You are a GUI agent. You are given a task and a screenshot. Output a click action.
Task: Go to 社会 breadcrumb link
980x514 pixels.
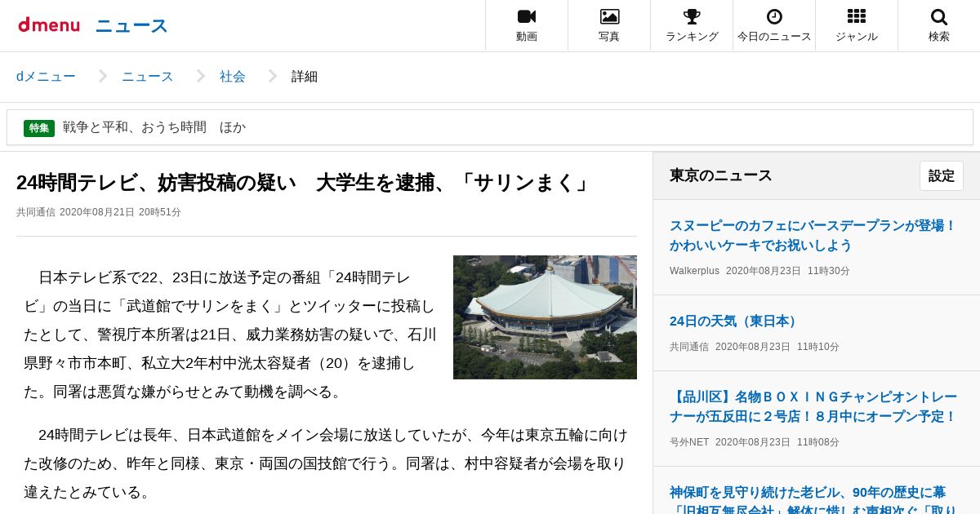pyautogui.click(x=233, y=77)
